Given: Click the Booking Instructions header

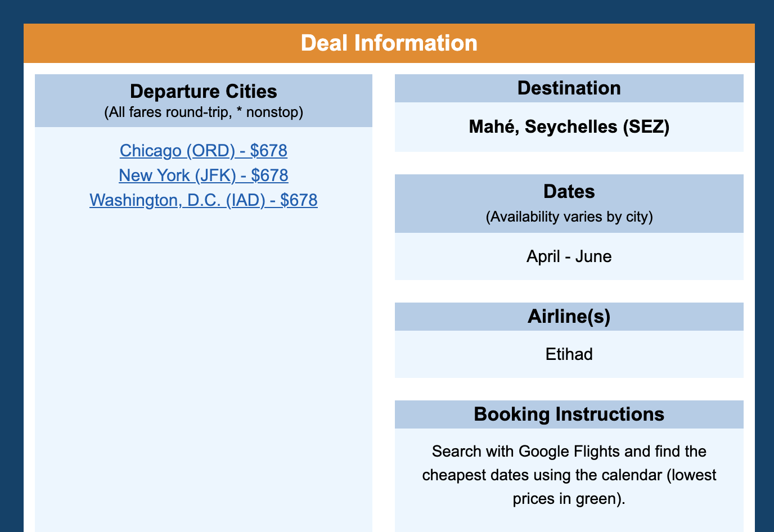Looking at the screenshot, I should pyautogui.click(x=569, y=414).
